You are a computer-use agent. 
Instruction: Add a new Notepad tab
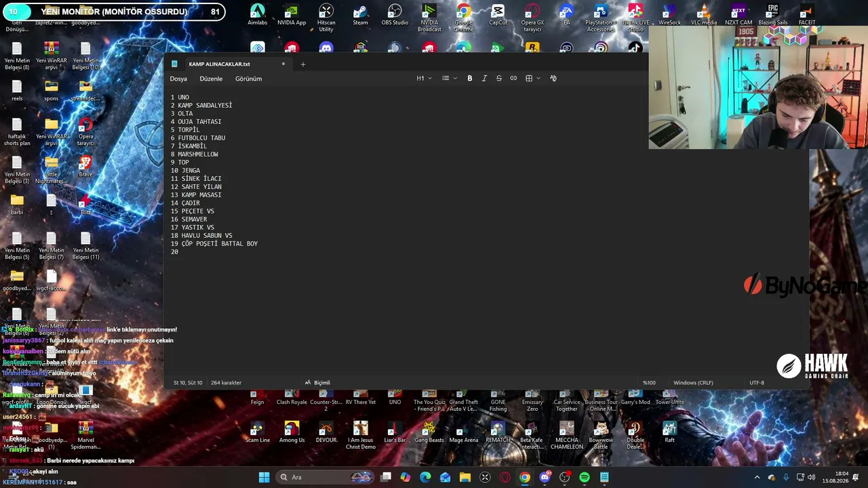[x=303, y=64]
